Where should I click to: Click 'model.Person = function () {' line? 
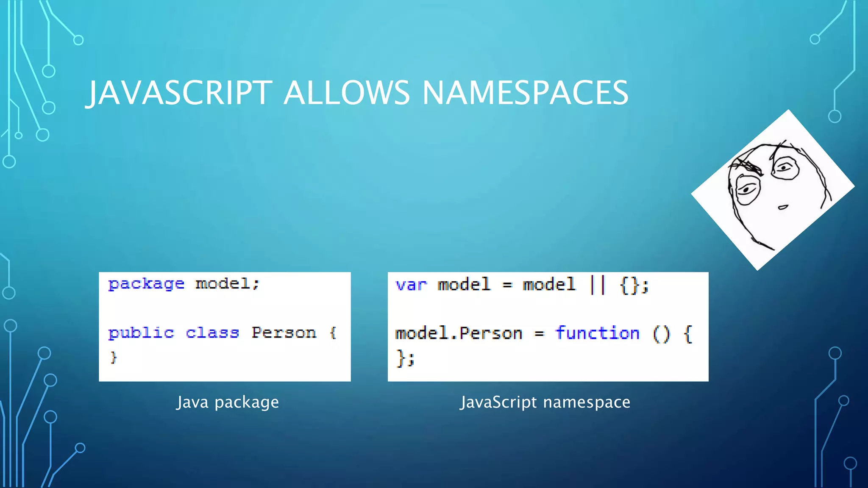544,333
